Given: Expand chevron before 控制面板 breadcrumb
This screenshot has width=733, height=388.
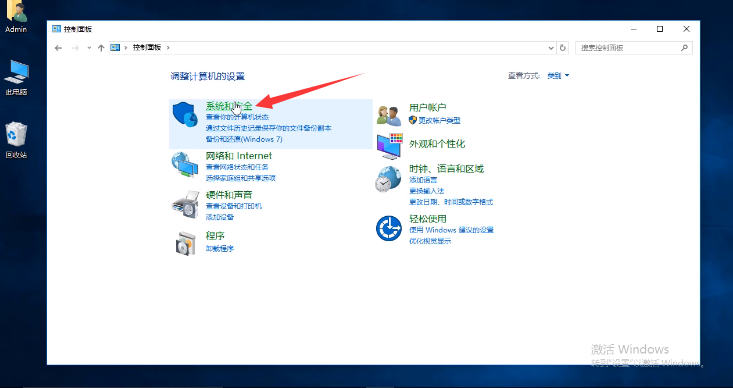Looking at the screenshot, I should click(x=126, y=48).
